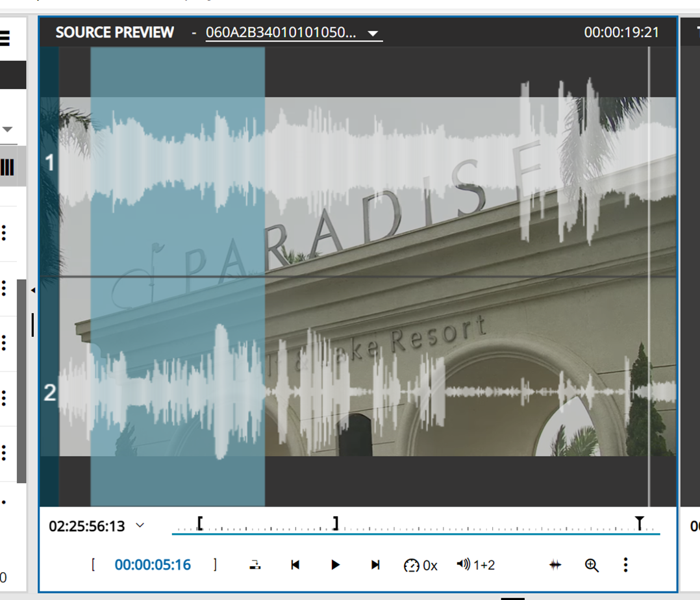The image size is (700, 600).
Task: Open the 060A2B34010101050 asset name dropdown
Action: (x=294, y=32)
